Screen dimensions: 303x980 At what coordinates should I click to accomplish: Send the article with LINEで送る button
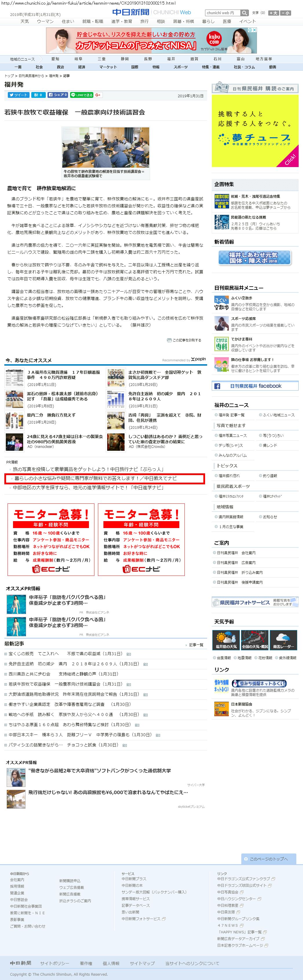coord(81,95)
